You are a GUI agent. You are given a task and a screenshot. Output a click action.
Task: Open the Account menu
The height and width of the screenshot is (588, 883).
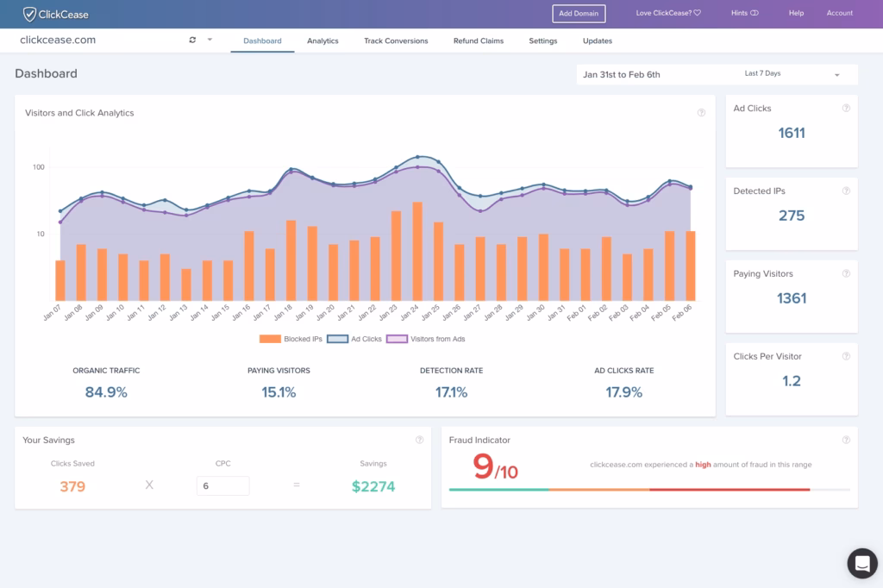[x=839, y=13]
